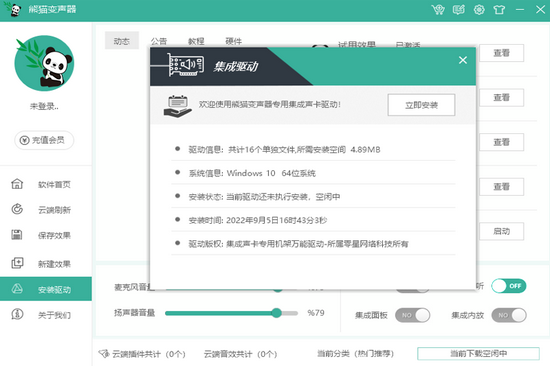Image resolution: width=550 pixels, height=366 pixels.
Task: Click the 当前下载空闲中 status box
Action: click(478, 353)
